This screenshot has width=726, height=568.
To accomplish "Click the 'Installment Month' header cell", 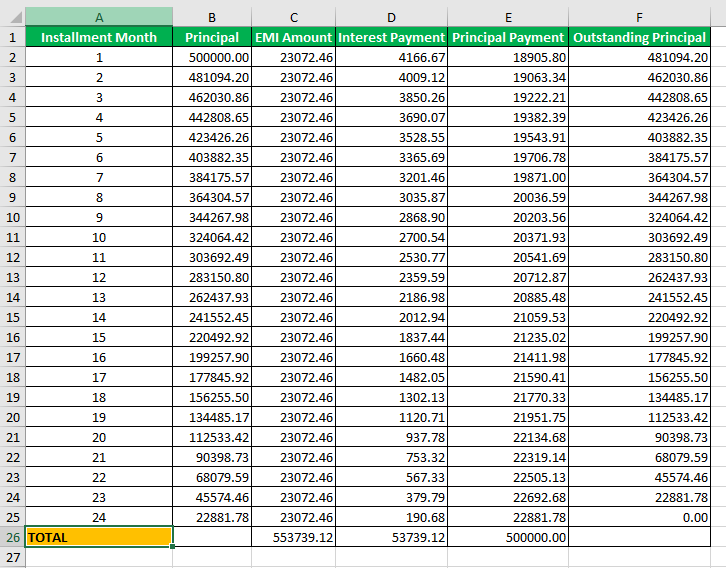I will click(99, 37).
